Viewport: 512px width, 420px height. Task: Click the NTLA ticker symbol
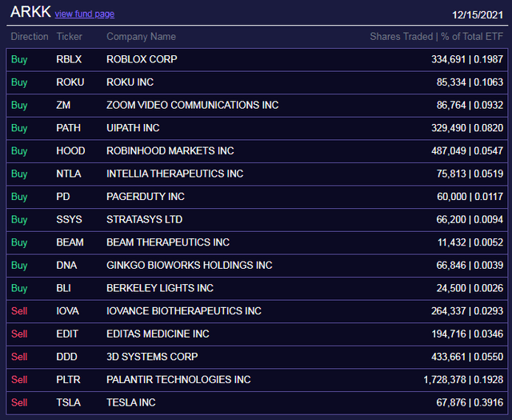click(69, 174)
